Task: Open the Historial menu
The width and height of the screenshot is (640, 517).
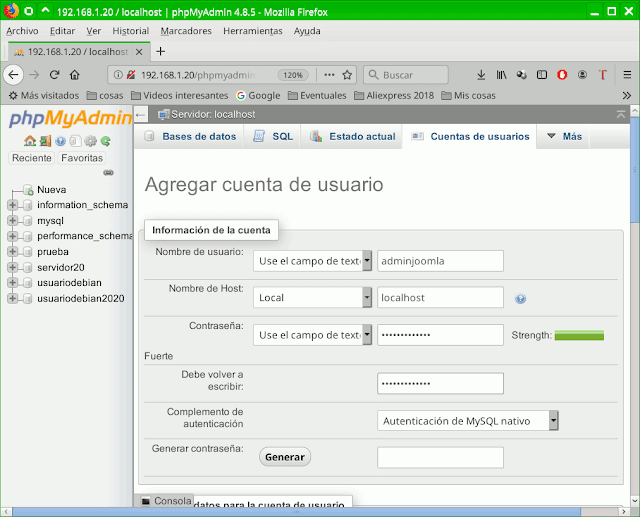Action: (x=131, y=31)
